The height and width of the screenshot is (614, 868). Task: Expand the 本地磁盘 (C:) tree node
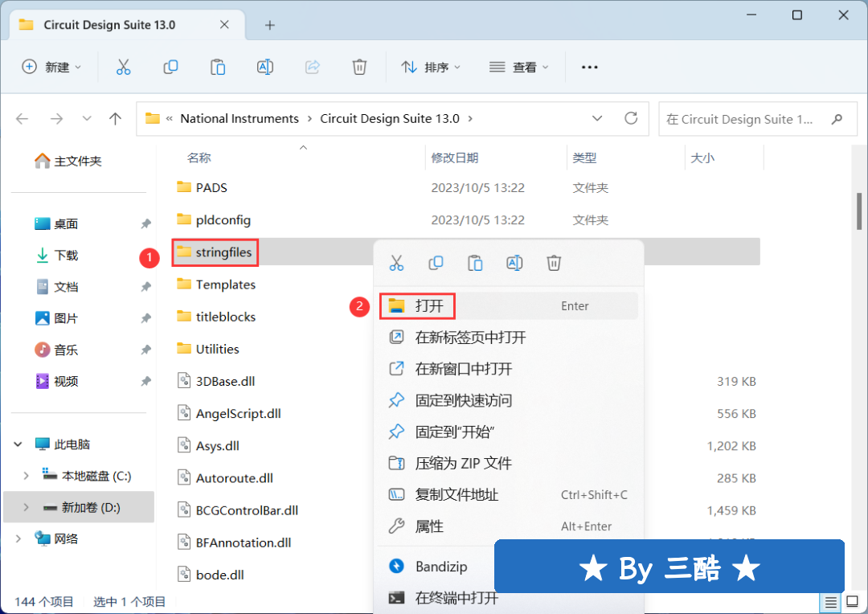[26, 476]
